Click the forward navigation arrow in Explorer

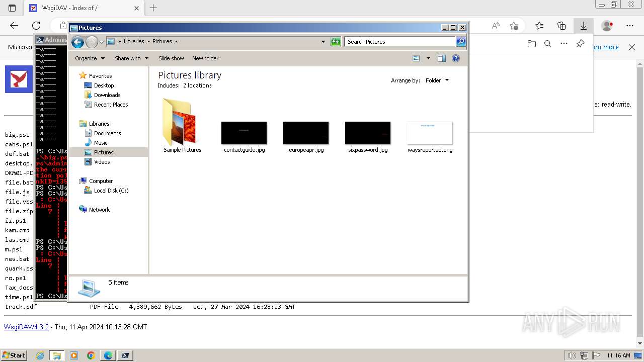pos(92,42)
